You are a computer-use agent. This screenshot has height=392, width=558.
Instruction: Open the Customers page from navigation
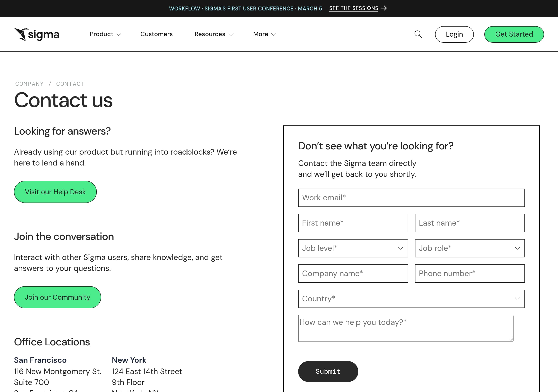pos(156,34)
